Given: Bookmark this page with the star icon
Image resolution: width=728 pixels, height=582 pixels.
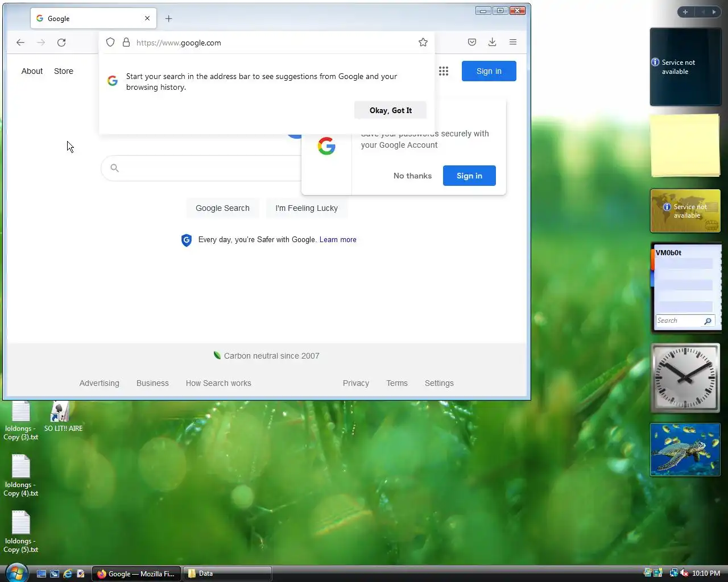Looking at the screenshot, I should [423, 42].
